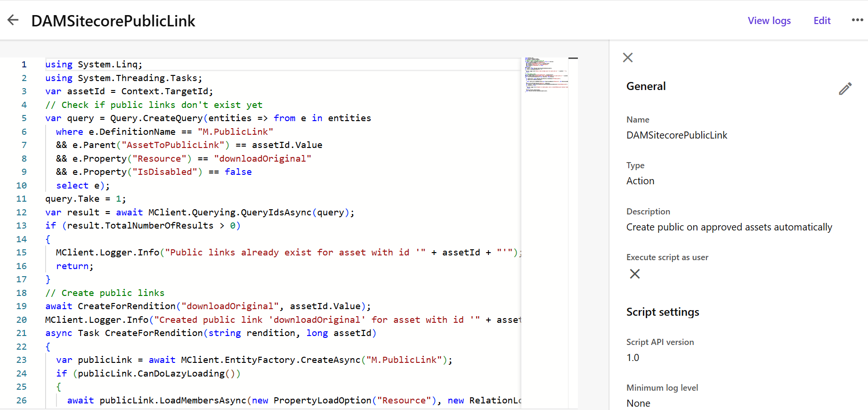Viewport: 868px width, 410px height.
Task: Click the code minimap thumbnail
Action: click(x=546, y=74)
